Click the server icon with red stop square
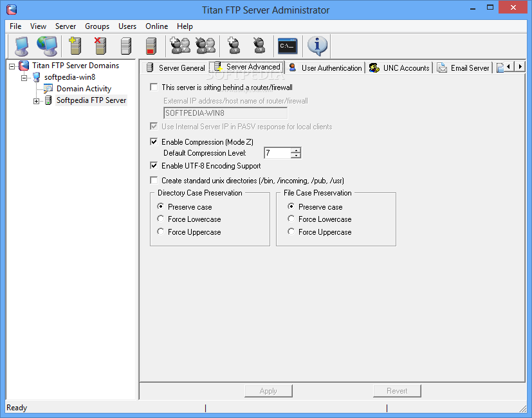 point(151,46)
